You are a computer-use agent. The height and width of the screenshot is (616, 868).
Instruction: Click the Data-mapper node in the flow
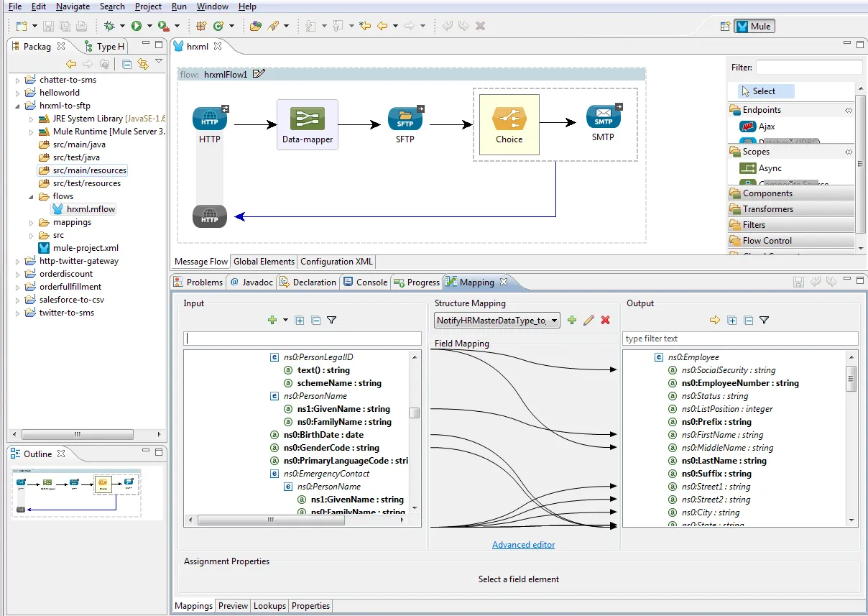coord(307,124)
